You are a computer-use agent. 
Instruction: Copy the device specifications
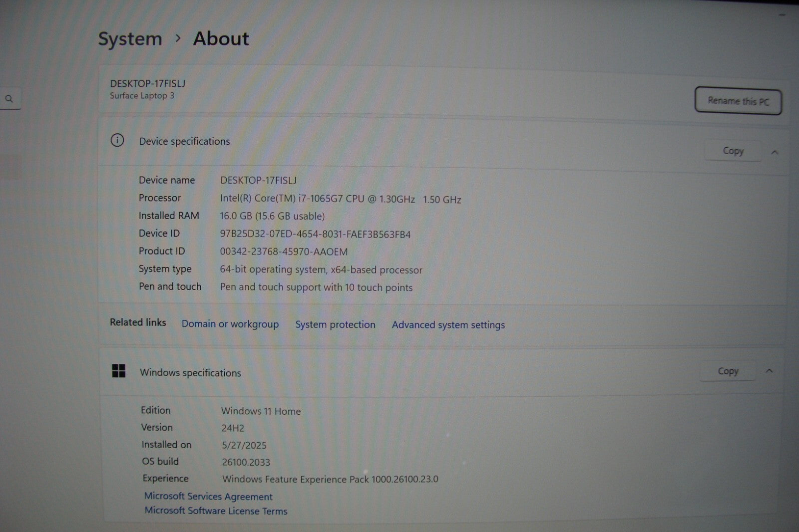733,151
